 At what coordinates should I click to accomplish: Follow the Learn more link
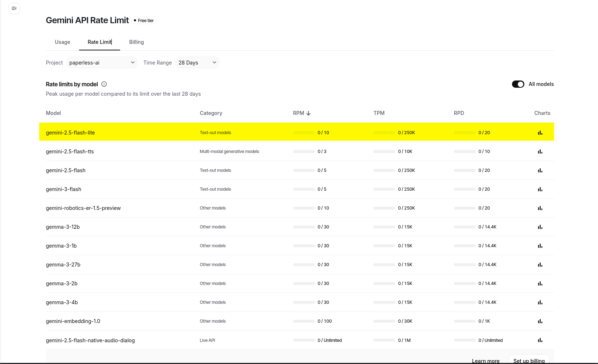click(486, 361)
